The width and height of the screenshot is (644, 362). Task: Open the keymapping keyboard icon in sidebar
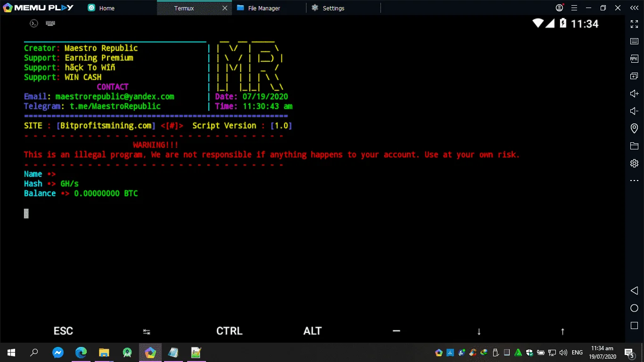[x=634, y=41]
